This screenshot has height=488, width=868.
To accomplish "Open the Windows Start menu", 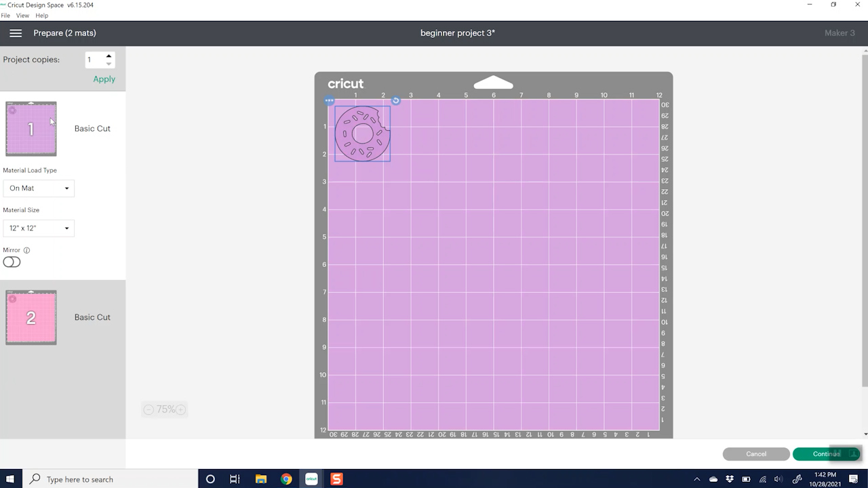I will click(x=10, y=479).
